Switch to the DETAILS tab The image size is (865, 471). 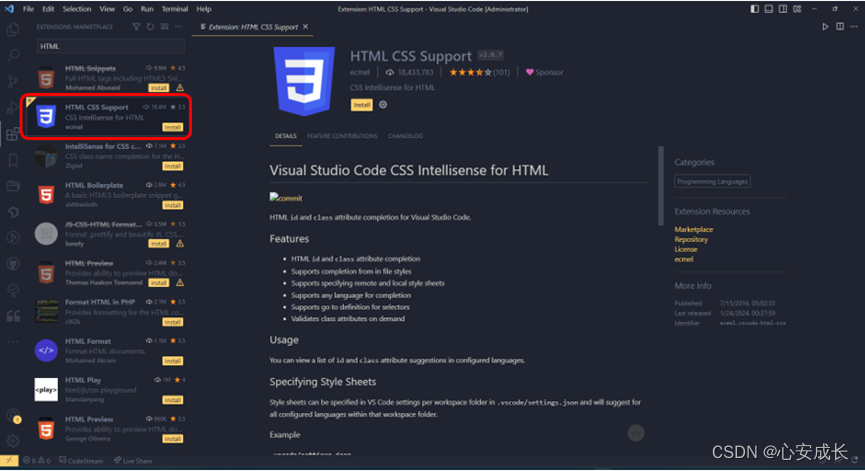(x=286, y=136)
